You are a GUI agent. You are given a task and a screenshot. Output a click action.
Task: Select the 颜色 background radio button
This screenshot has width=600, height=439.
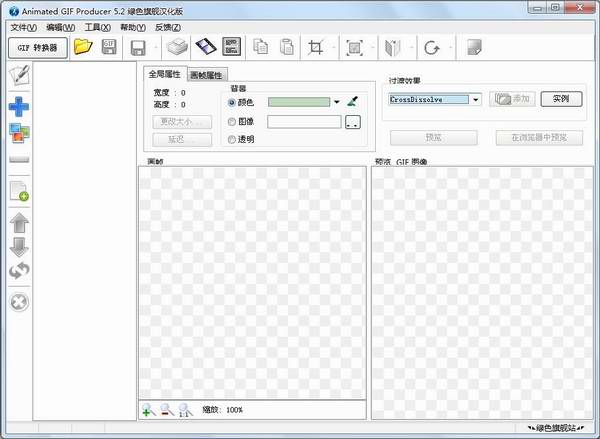[232, 103]
